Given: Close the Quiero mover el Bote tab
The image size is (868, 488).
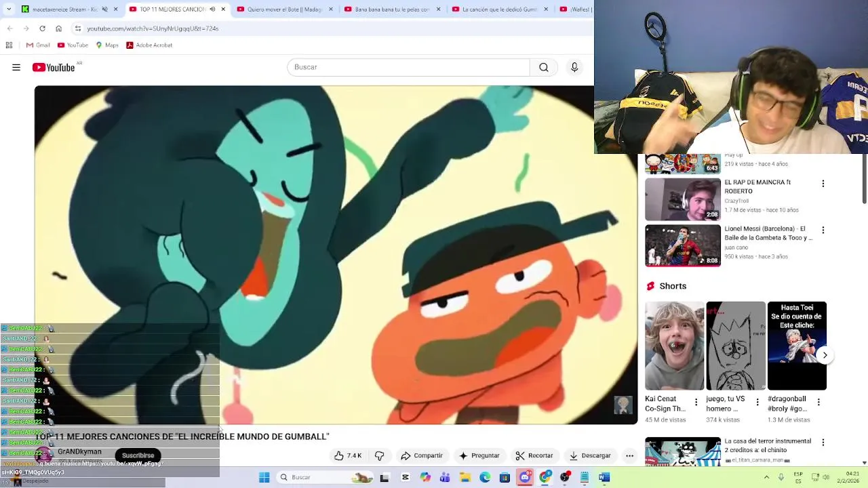Looking at the screenshot, I should click(330, 9).
